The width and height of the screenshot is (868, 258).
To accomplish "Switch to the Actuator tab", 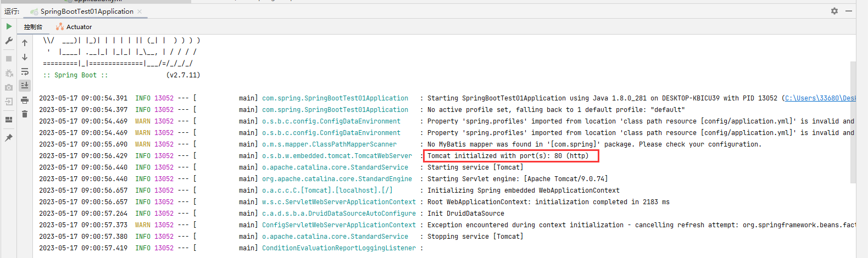I will (x=74, y=26).
